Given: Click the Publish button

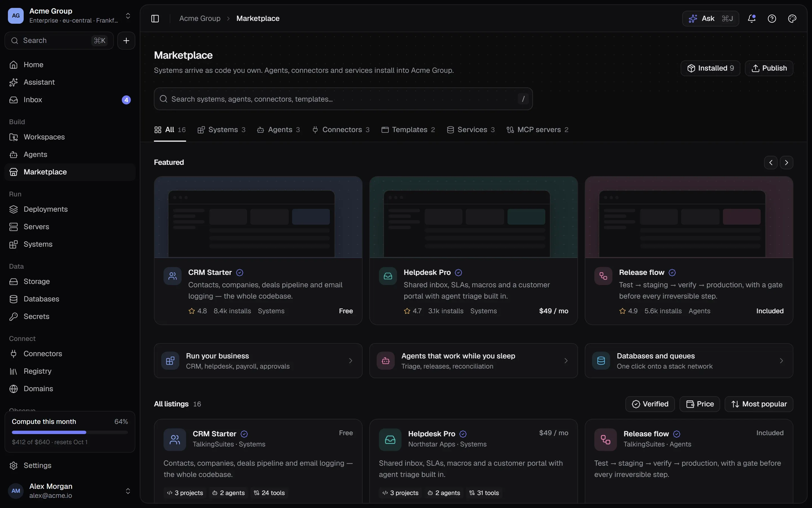Looking at the screenshot, I should [x=769, y=68].
